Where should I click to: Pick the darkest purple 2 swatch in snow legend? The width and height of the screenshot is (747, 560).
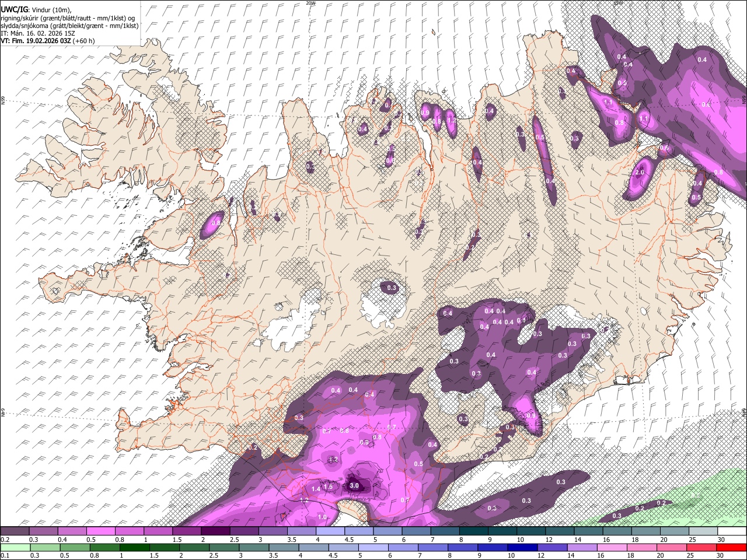pyautogui.click(x=215, y=531)
